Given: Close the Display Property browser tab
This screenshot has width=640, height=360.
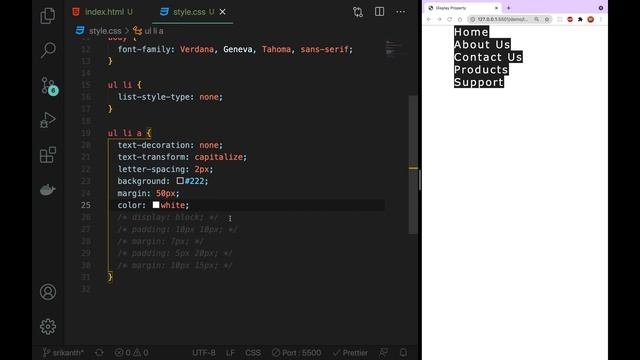Looking at the screenshot, I should click(x=496, y=8).
